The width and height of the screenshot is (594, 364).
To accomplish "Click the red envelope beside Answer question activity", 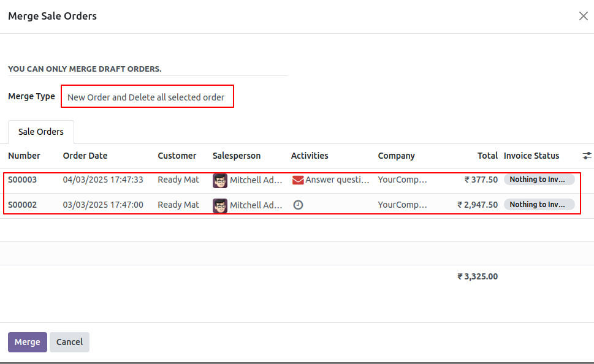I will (298, 180).
